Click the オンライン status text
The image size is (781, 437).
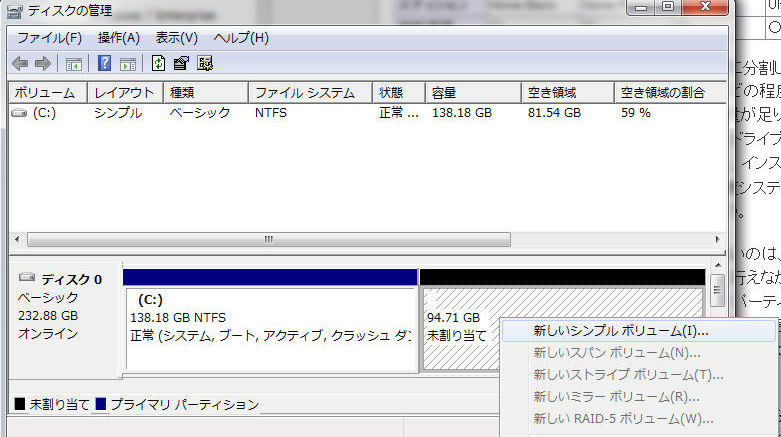[48, 334]
